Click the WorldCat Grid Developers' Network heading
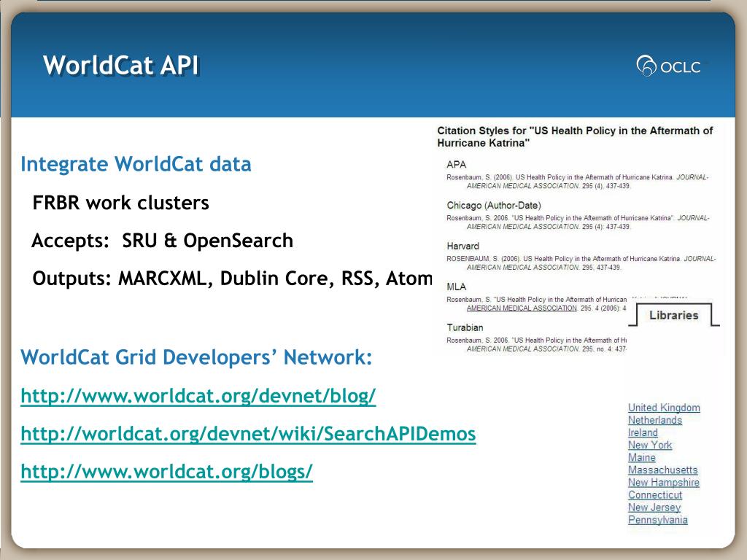Image resolution: width=747 pixels, height=560 pixels. tap(196, 357)
